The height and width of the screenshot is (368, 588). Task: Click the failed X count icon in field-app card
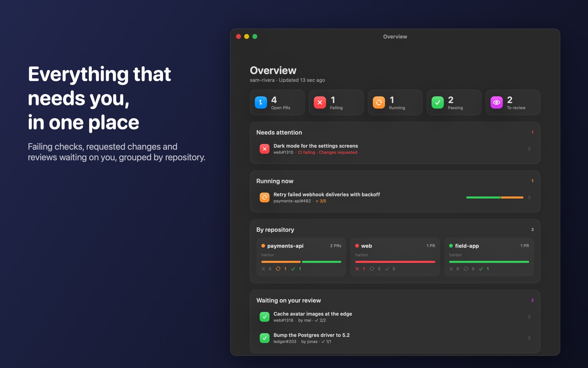pos(451,269)
